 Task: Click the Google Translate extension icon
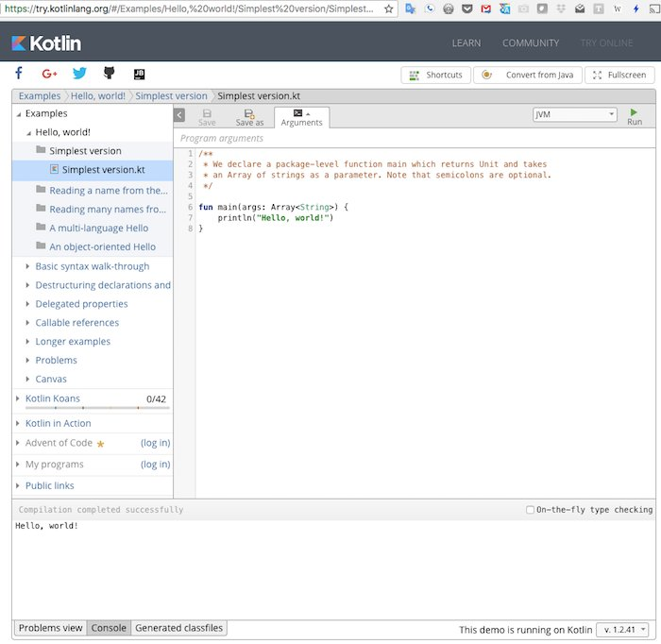pos(410,8)
